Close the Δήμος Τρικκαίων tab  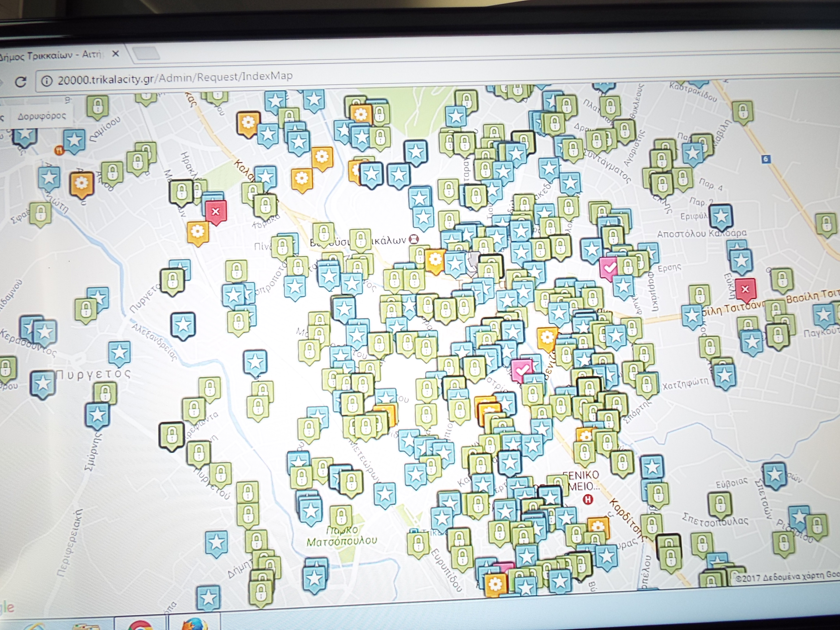pos(116,54)
